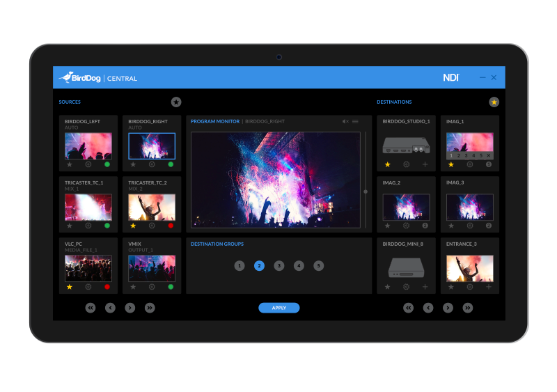
Task: Toggle favorites filter in Destinations header
Action: point(494,102)
